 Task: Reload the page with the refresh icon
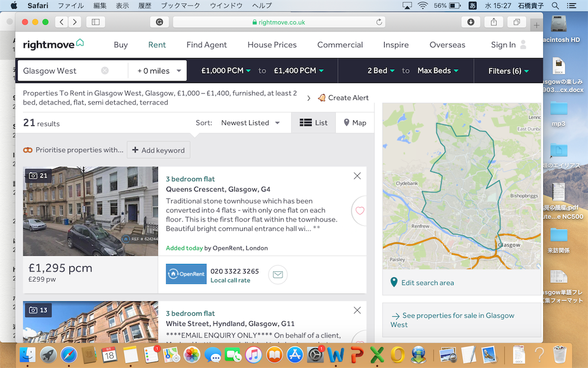tap(379, 22)
